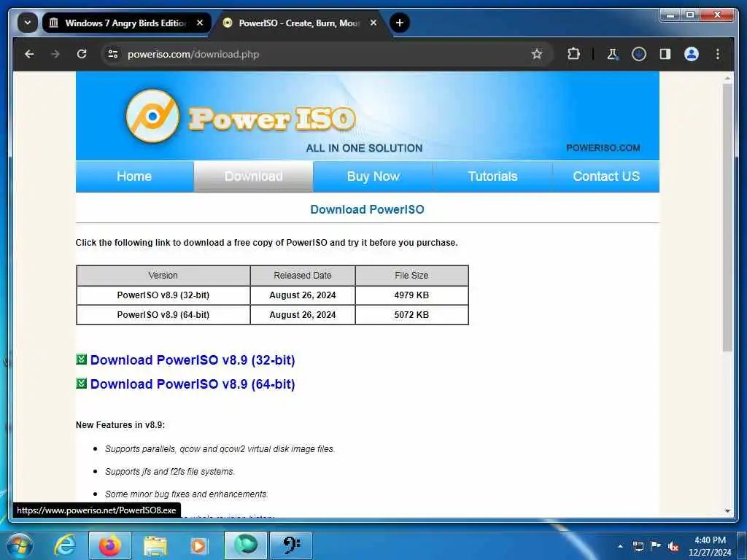
Task: Close the PowerISO tab
Action: click(373, 23)
